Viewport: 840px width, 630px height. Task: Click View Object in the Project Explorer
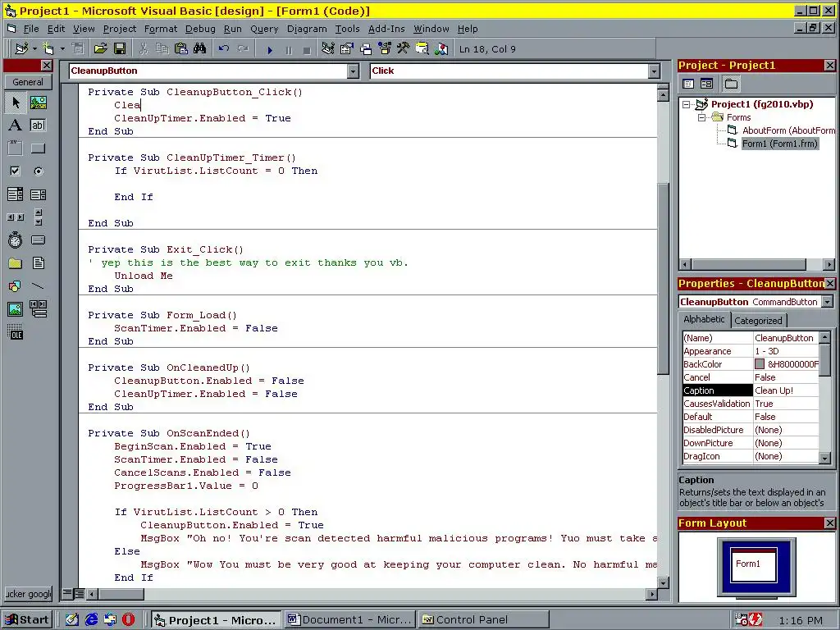[x=706, y=84]
